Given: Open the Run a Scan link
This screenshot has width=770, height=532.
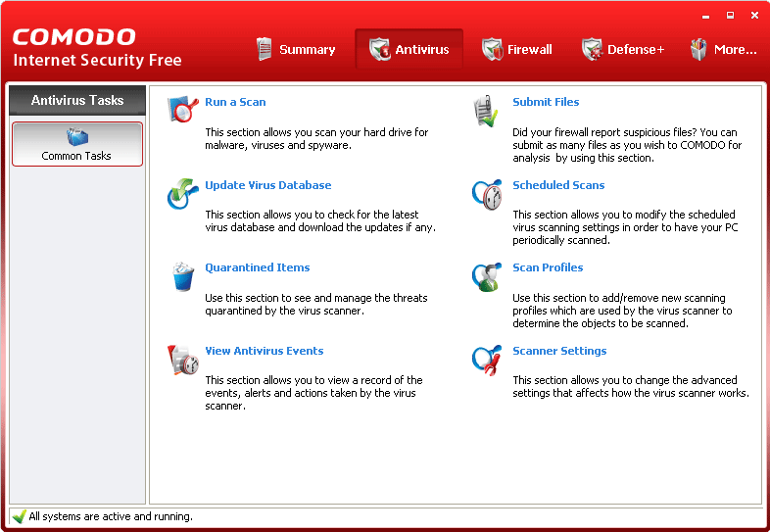Looking at the screenshot, I should [x=235, y=102].
